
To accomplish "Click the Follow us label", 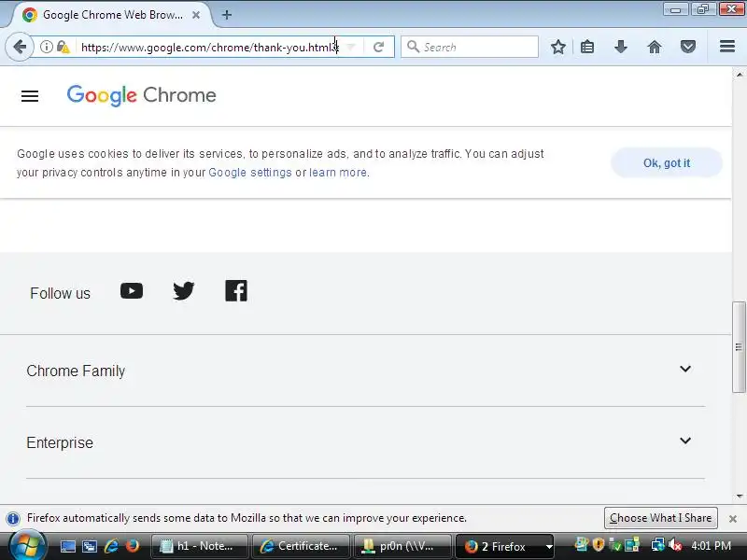I will 60,293.
